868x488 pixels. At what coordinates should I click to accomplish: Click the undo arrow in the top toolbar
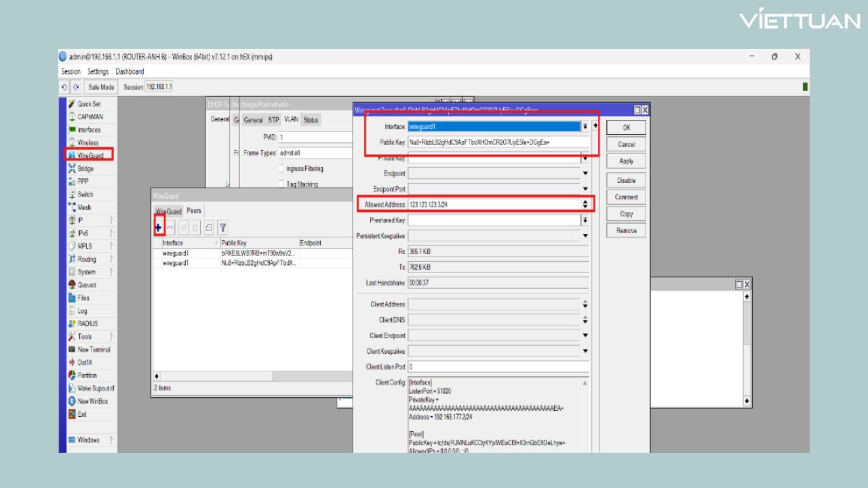click(64, 87)
